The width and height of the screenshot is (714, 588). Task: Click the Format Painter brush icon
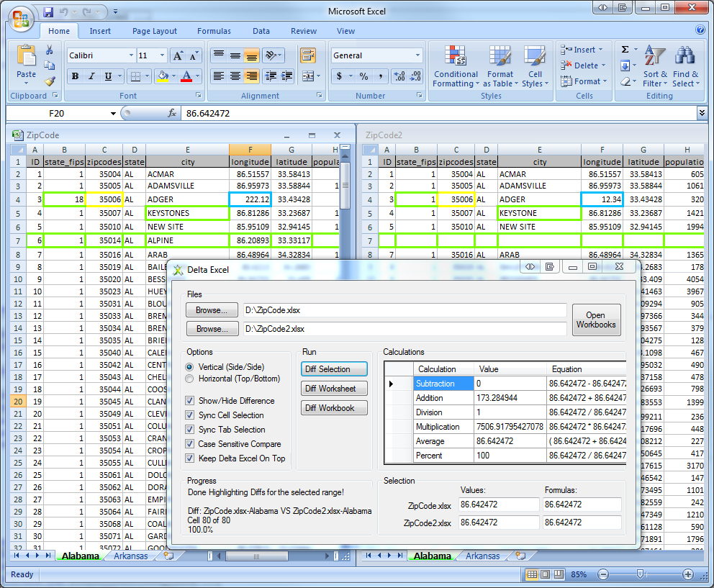tap(50, 81)
